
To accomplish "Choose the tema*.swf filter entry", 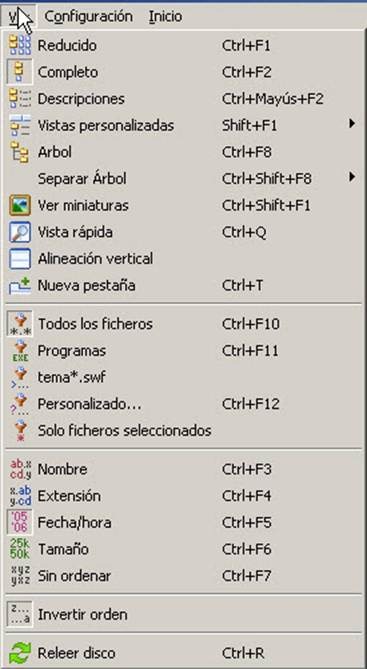I will pos(184,377).
